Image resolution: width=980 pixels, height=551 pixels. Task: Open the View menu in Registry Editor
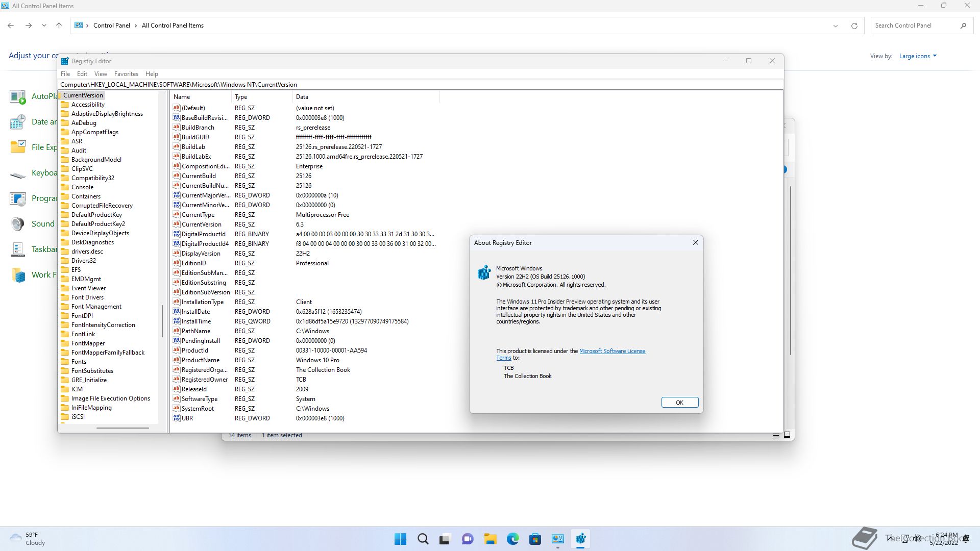pyautogui.click(x=101, y=74)
